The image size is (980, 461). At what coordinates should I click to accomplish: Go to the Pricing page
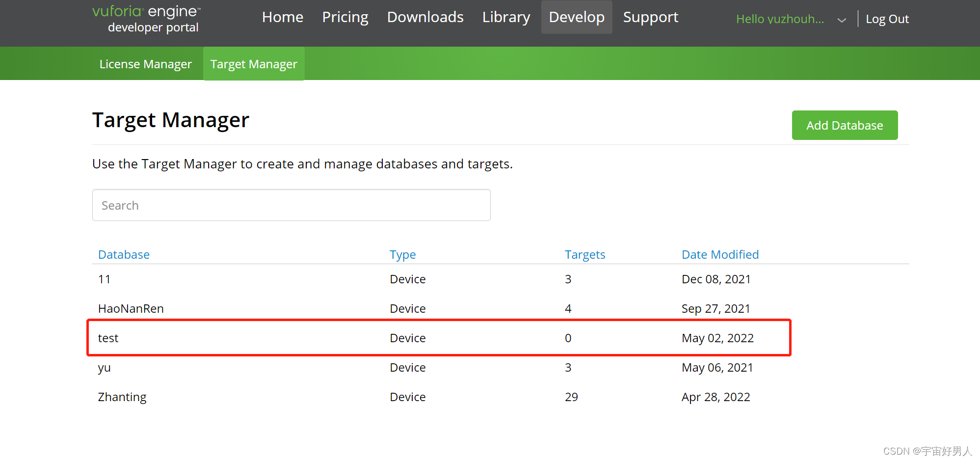pos(345,17)
